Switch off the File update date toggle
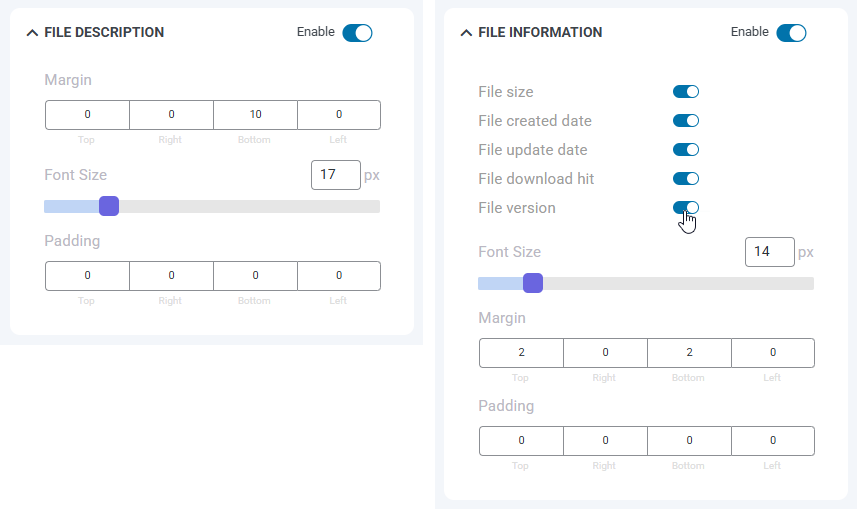Image resolution: width=857 pixels, height=509 pixels. tap(686, 150)
